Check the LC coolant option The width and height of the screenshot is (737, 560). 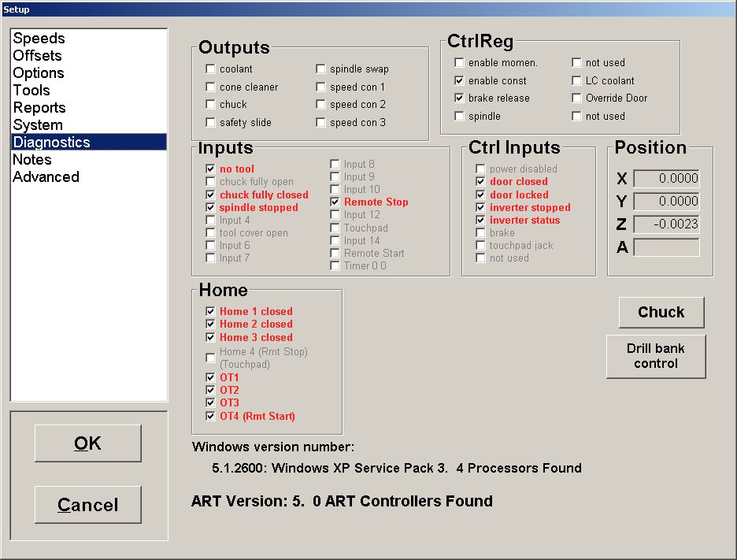point(576,81)
